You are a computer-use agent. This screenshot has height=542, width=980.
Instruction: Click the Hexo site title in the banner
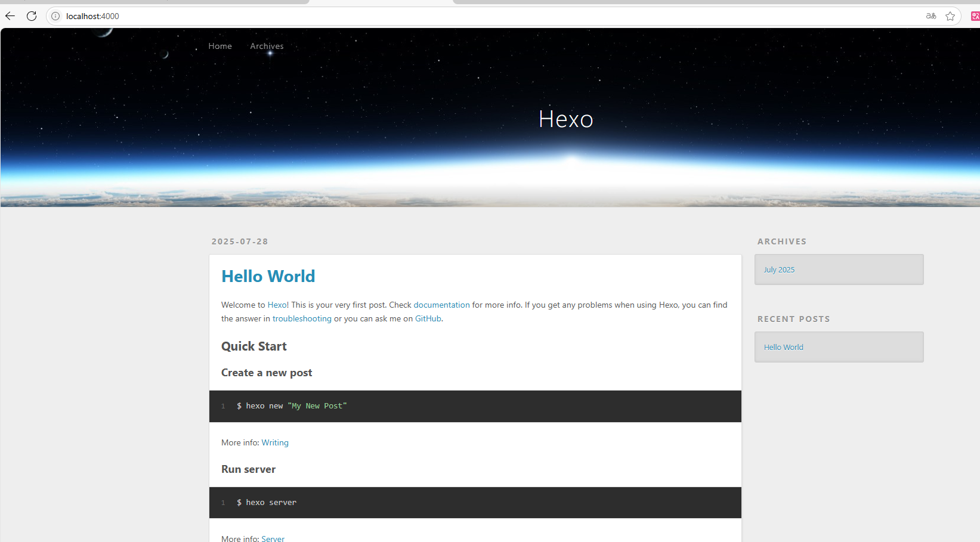click(565, 119)
